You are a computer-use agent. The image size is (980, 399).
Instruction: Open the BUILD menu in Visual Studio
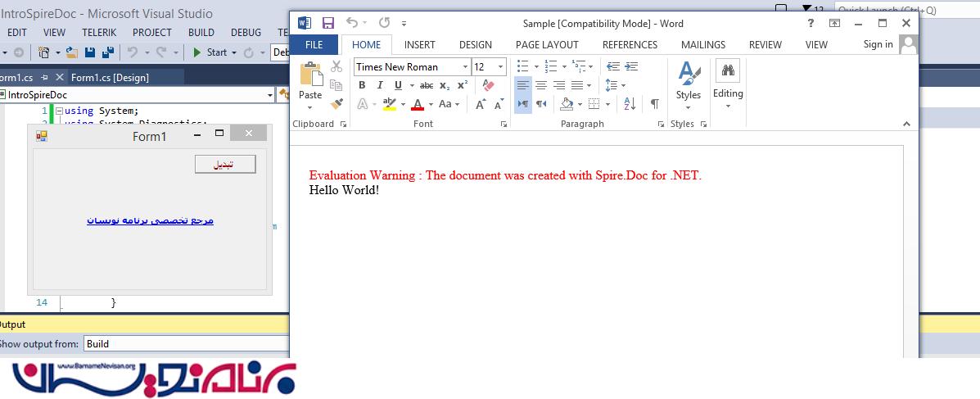(x=201, y=33)
